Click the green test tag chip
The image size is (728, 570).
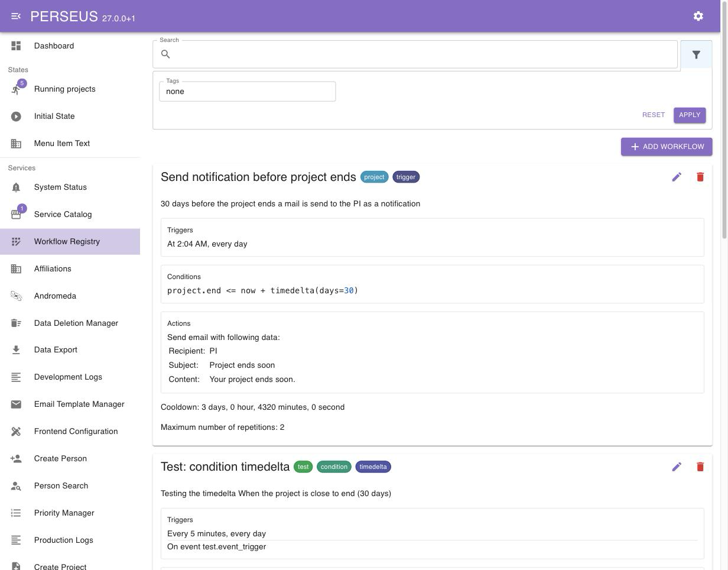303,467
